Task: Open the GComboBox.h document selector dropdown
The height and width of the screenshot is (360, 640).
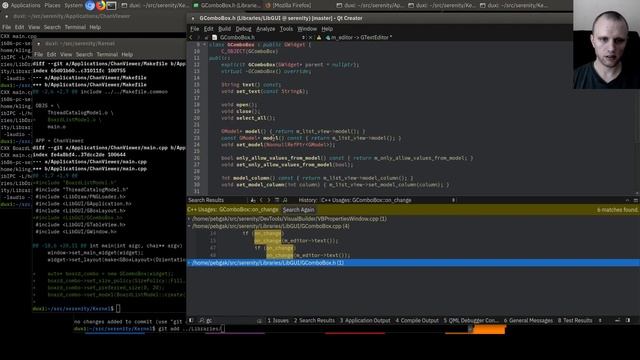Action: tap(260, 37)
